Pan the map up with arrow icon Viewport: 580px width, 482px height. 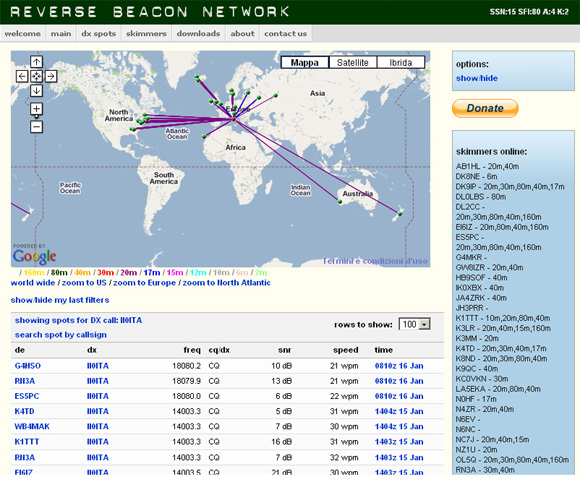click(x=36, y=62)
